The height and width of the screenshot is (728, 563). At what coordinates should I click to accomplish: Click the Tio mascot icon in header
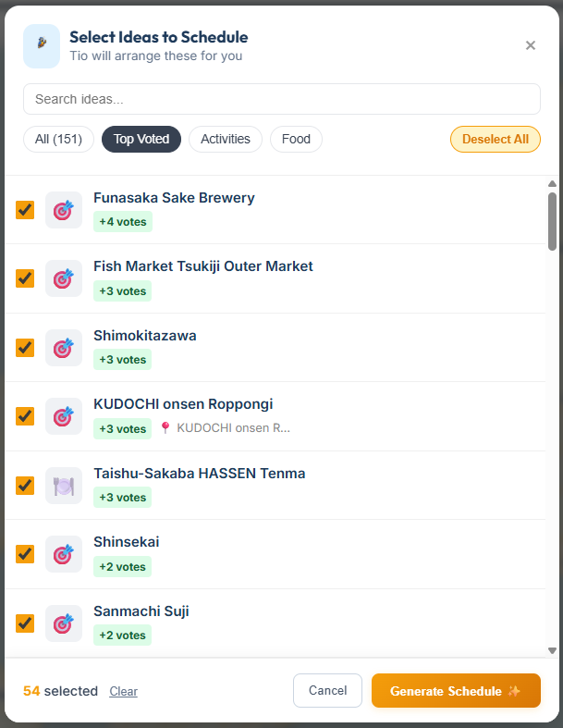click(42, 46)
